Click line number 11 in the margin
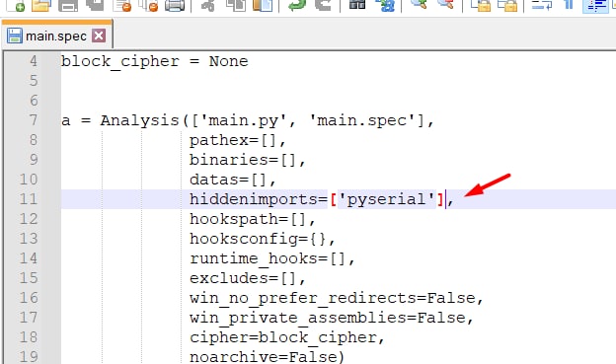This screenshot has height=364, width=616. [x=29, y=199]
